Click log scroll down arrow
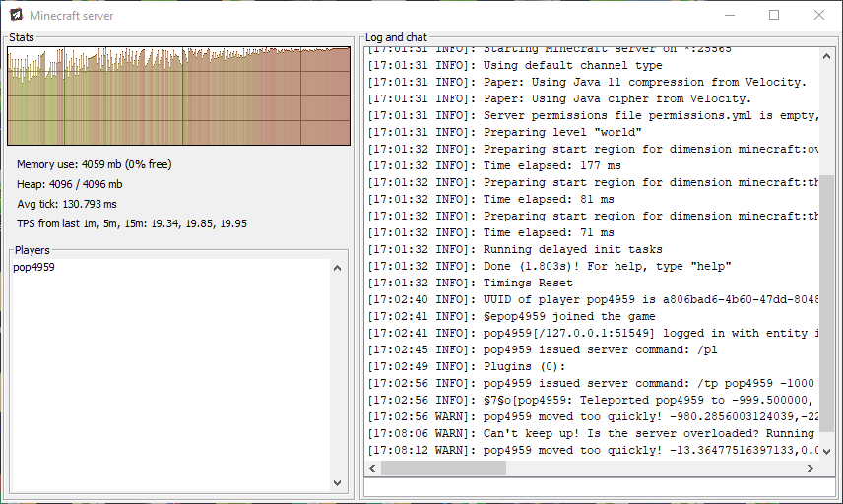 [x=827, y=452]
